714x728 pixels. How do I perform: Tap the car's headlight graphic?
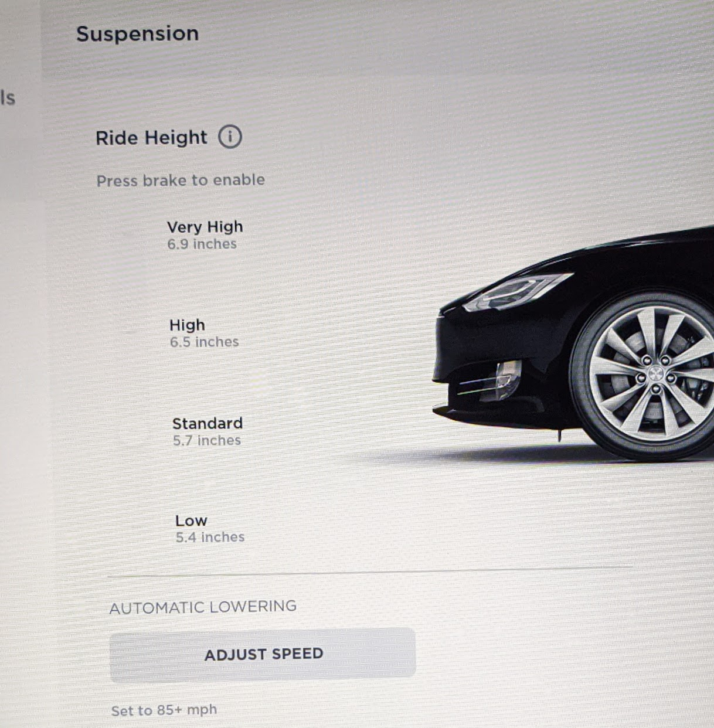coord(516,291)
